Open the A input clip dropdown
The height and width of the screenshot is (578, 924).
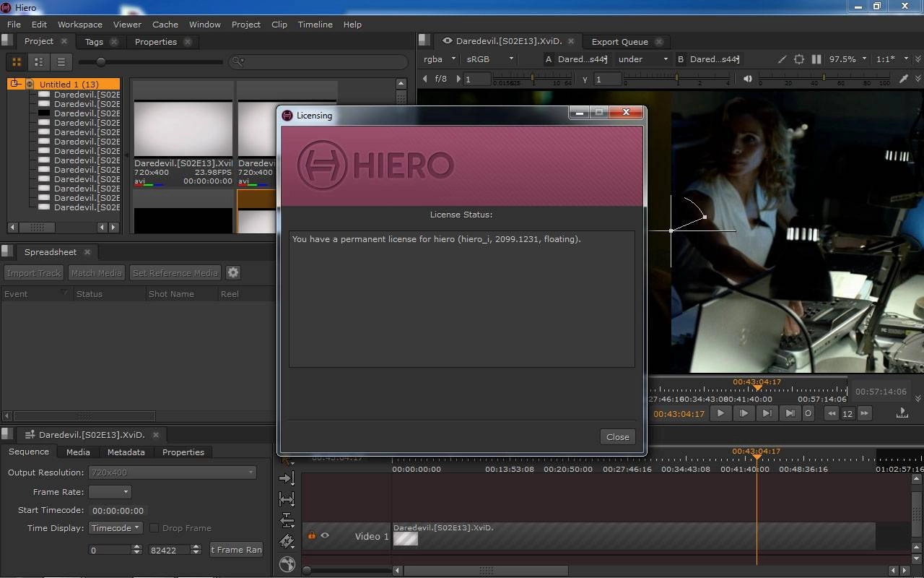coord(582,59)
